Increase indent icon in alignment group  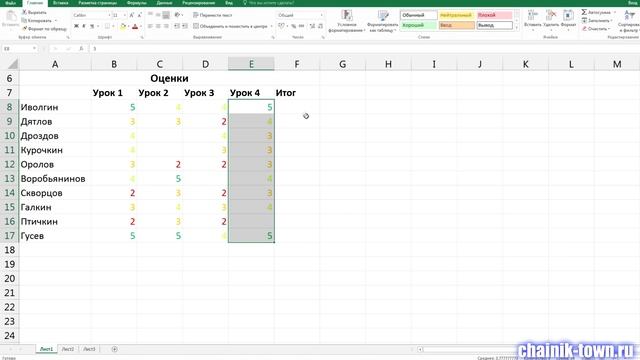[185, 26]
